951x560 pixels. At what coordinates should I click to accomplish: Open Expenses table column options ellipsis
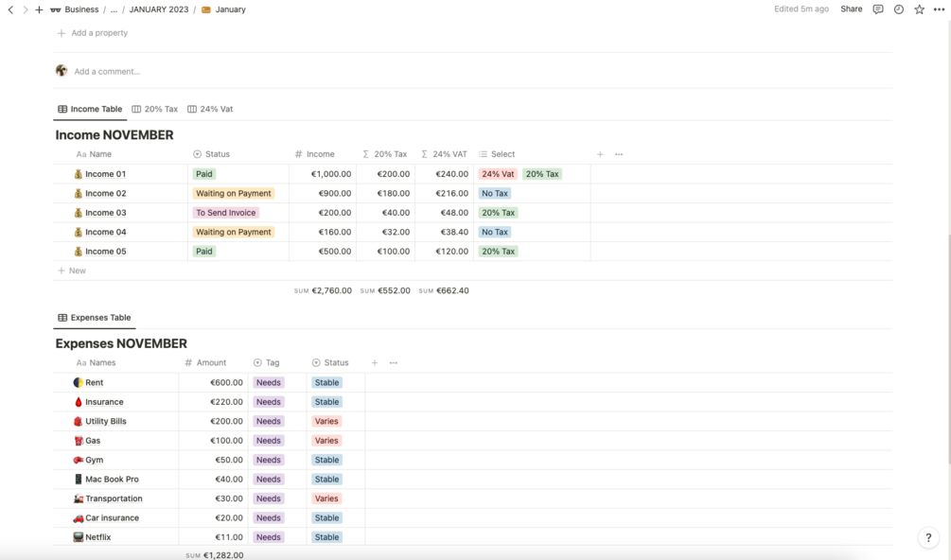click(x=394, y=363)
